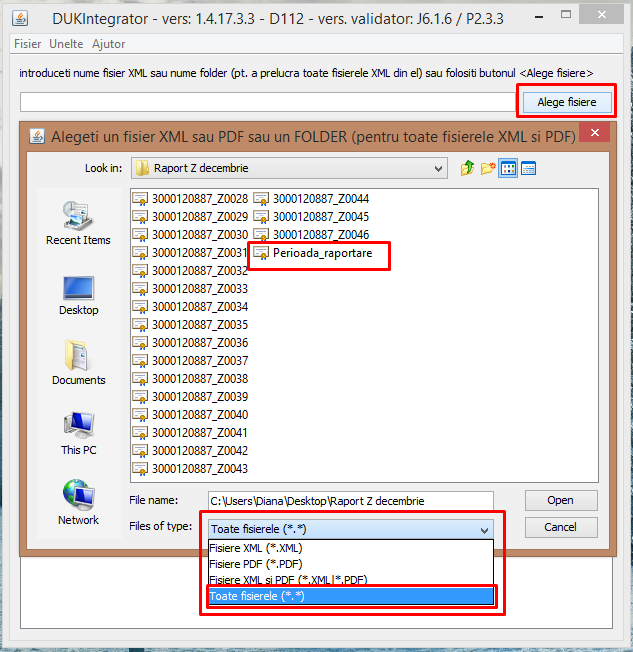Image resolution: width=633 pixels, height=652 pixels.
Task: Create a new folder icon
Action: 488,168
